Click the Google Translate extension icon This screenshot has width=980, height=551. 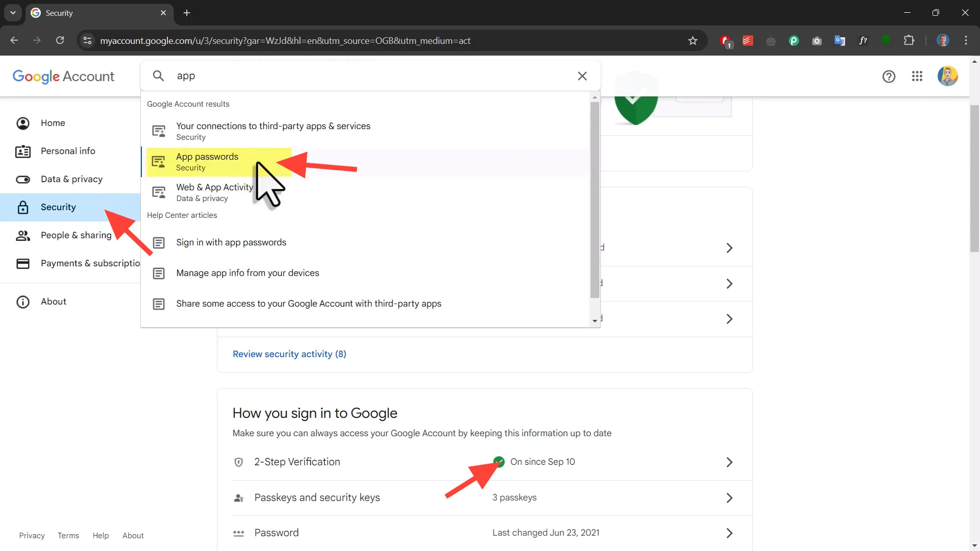click(x=840, y=41)
